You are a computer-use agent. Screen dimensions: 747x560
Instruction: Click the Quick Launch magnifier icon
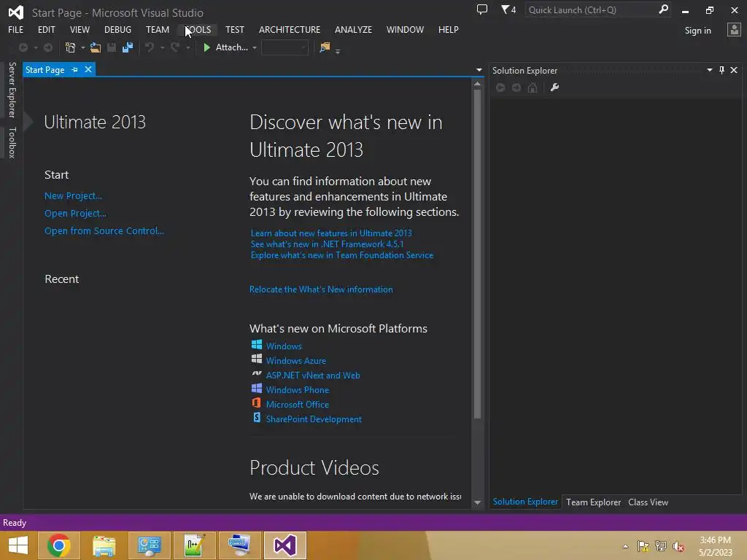[663, 9]
